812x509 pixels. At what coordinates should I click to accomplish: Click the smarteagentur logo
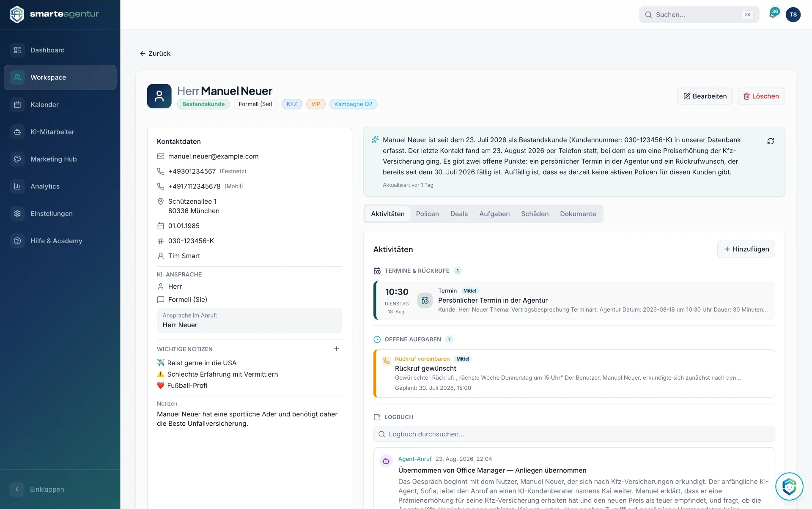coord(54,14)
